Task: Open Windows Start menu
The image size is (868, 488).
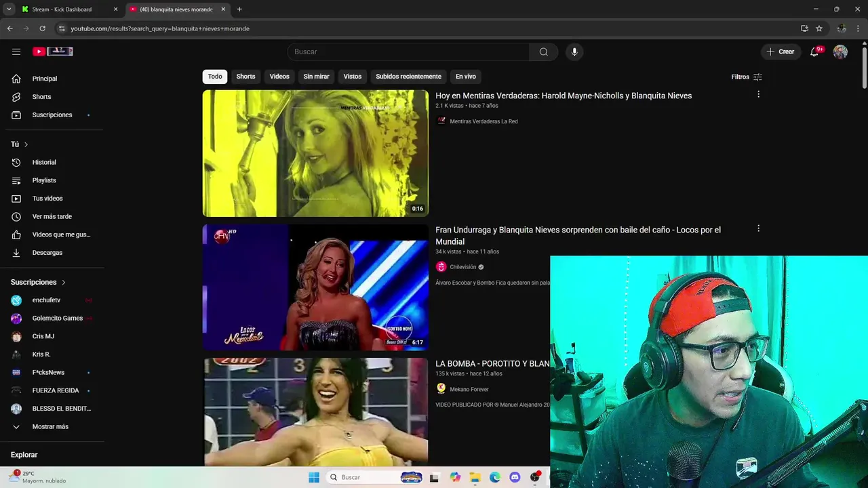Action: [314, 477]
